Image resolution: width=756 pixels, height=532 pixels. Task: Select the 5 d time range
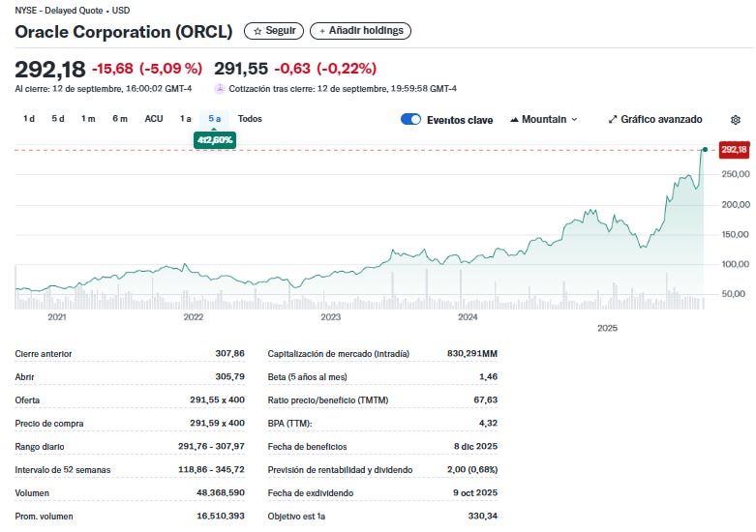pos(58,119)
